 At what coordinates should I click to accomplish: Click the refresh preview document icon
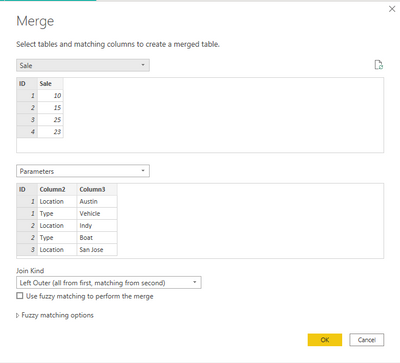click(x=379, y=65)
